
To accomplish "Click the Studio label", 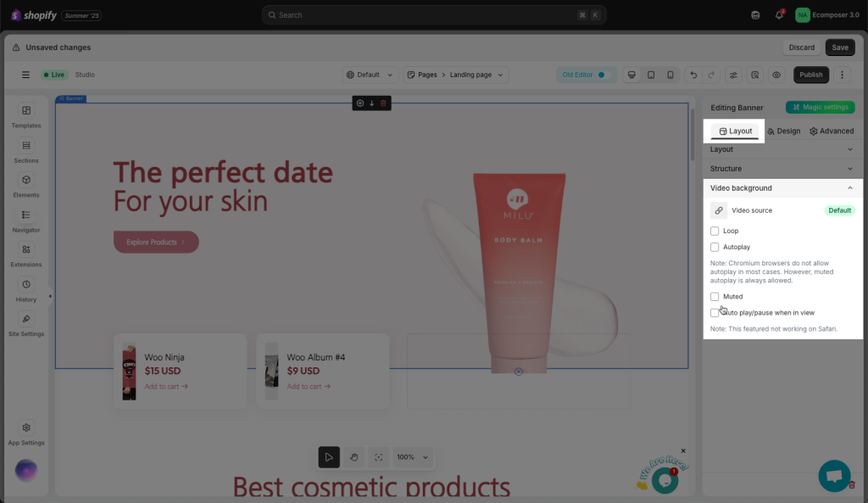I will point(85,75).
